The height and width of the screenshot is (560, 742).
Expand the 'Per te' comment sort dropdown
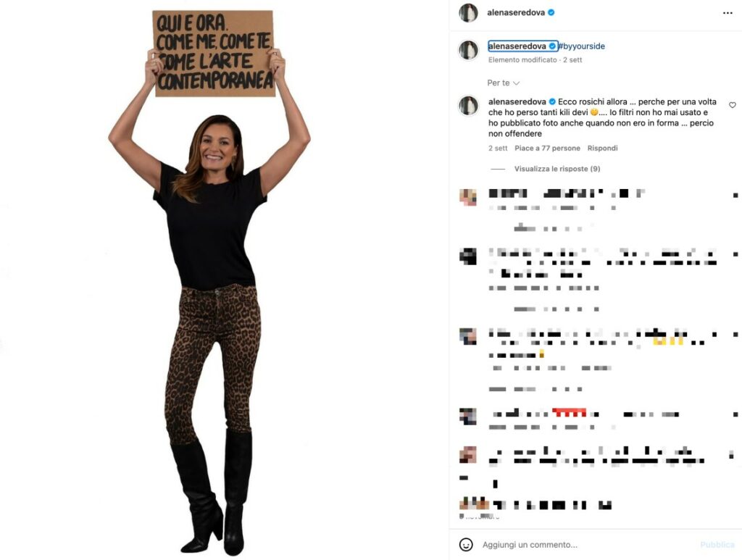(503, 83)
